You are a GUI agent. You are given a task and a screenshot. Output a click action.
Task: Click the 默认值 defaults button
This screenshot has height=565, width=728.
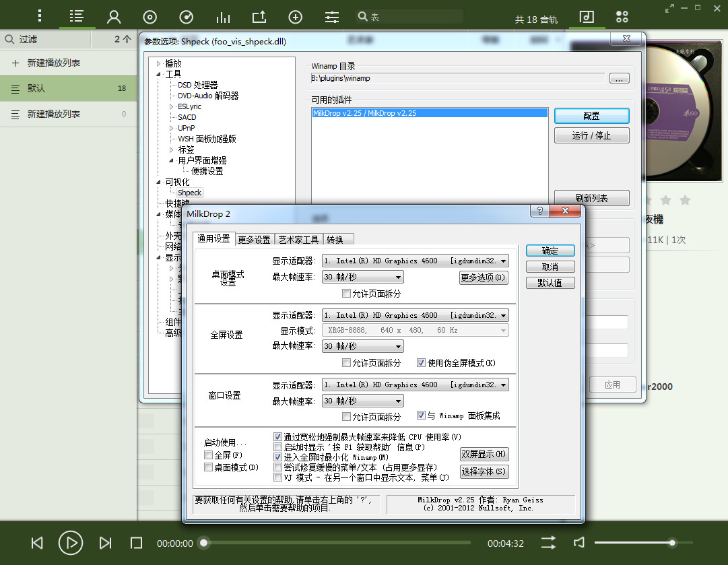point(550,283)
